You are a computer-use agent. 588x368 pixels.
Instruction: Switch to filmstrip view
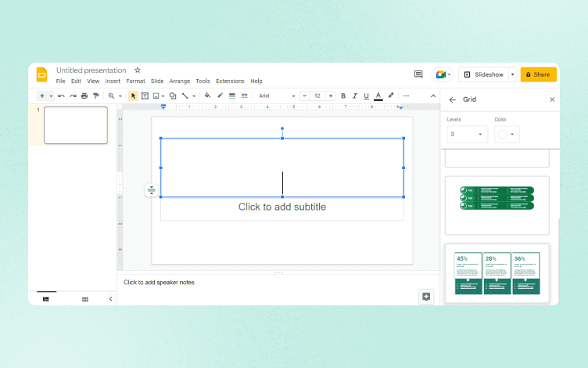click(x=46, y=299)
